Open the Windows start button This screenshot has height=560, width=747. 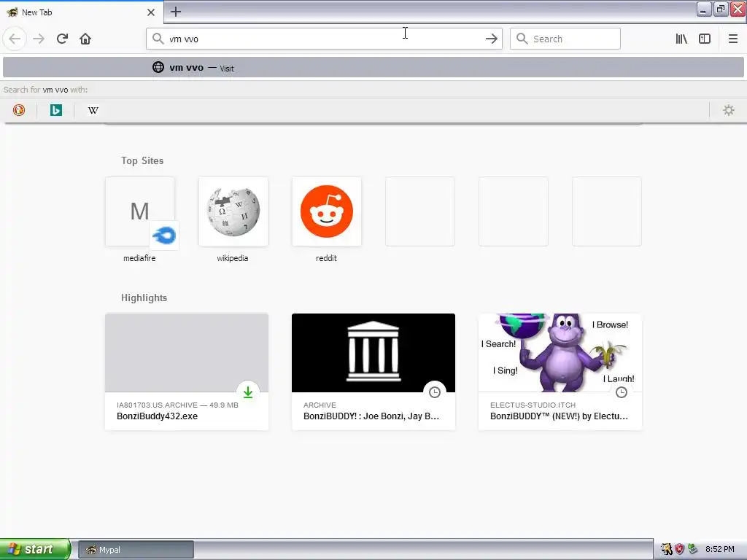tap(35, 549)
